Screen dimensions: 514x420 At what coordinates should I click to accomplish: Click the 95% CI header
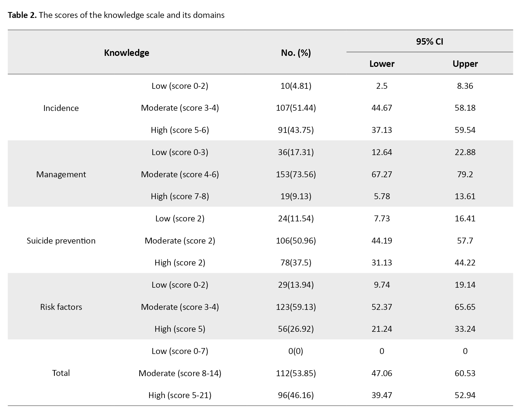[x=430, y=41]
